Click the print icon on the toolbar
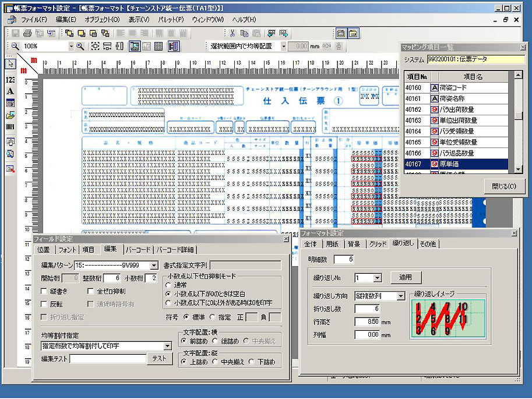Image resolution: width=532 pixels, height=399 pixels. tap(27, 32)
